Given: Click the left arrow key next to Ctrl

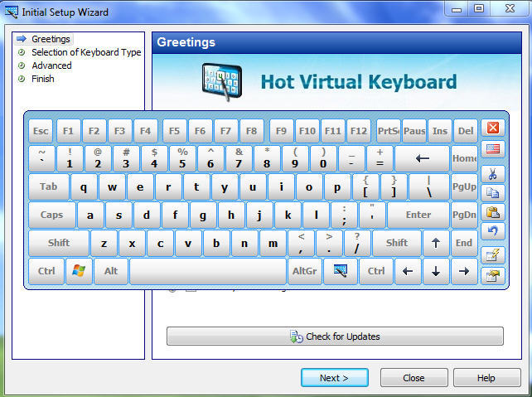Looking at the screenshot, I should point(408,271).
